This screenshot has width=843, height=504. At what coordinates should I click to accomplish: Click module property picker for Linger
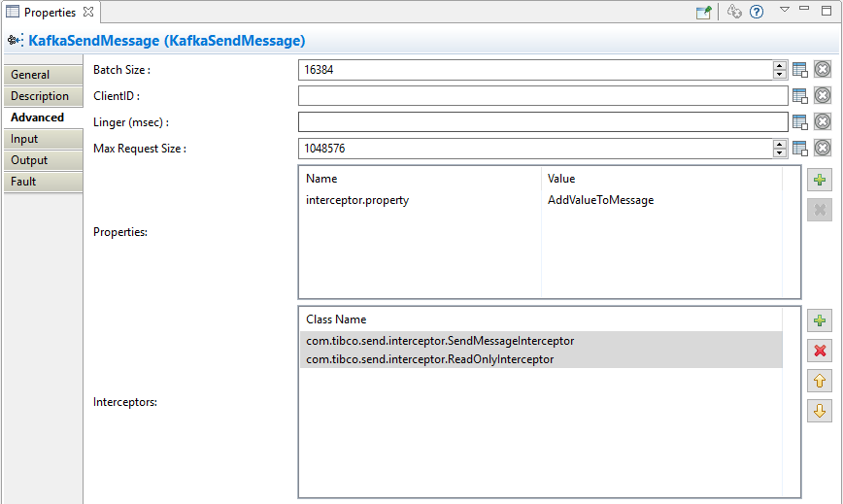click(x=800, y=121)
